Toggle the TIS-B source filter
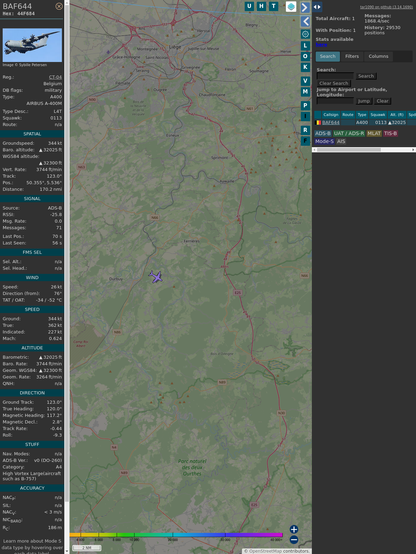Image resolution: width=416 pixels, height=554 pixels. click(x=390, y=133)
